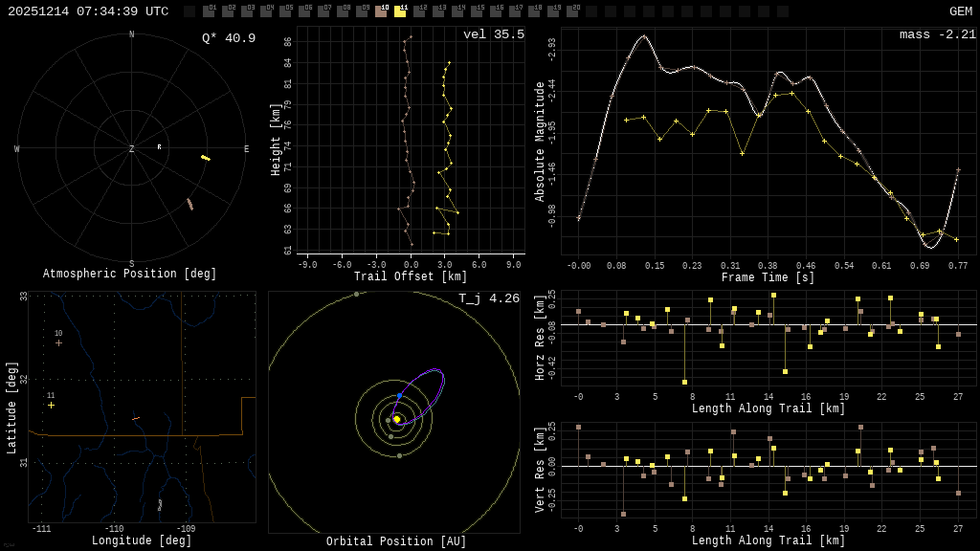
Task: Click the yellow station 11 cross on map
Action: coord(52,406)
